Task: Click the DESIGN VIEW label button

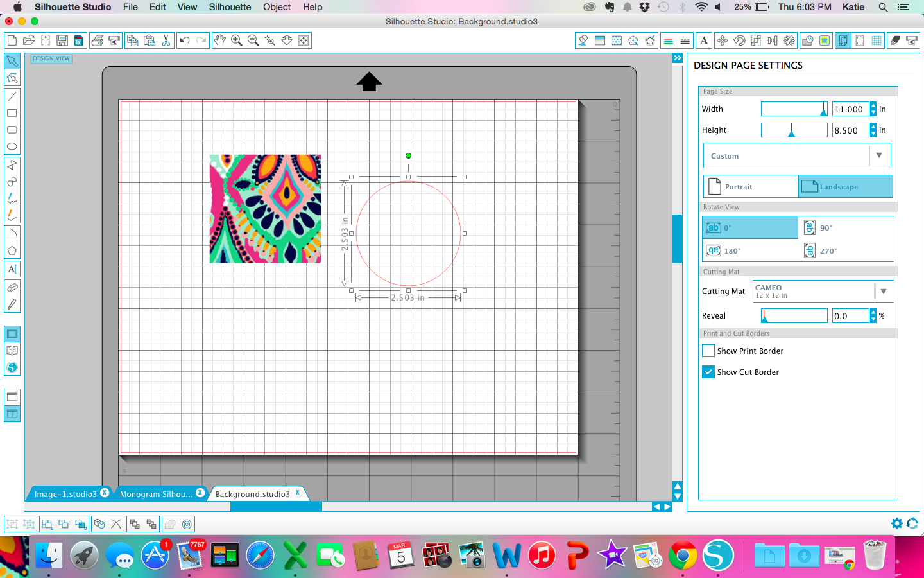Action: coord(51,58)
